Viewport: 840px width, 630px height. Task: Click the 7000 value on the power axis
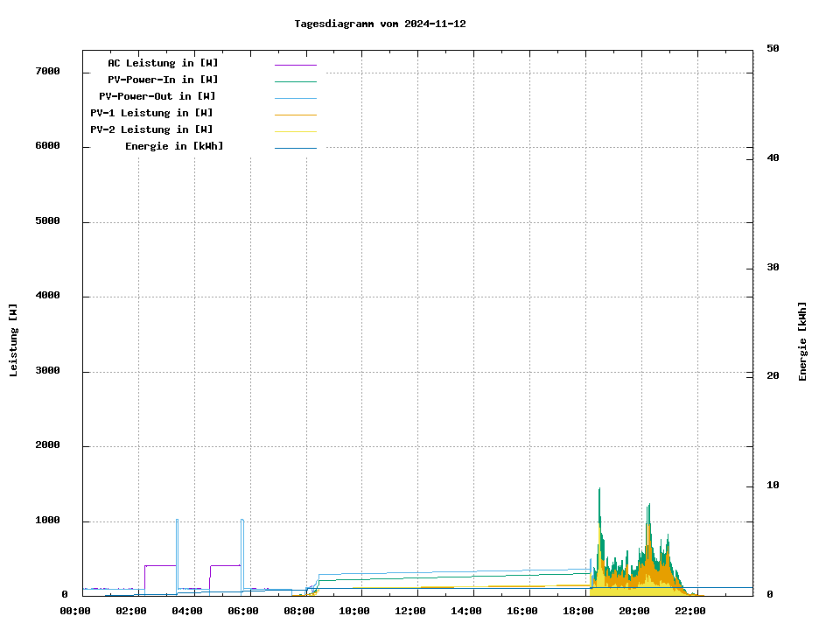(45, 72)
